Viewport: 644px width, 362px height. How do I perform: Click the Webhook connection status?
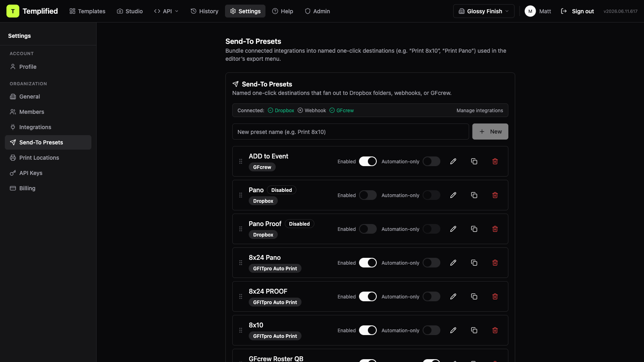312,111
